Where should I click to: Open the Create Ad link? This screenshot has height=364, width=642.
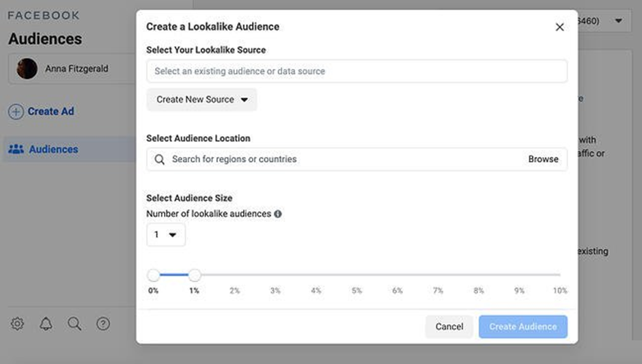pyautogui.click(x=51, y=111)
